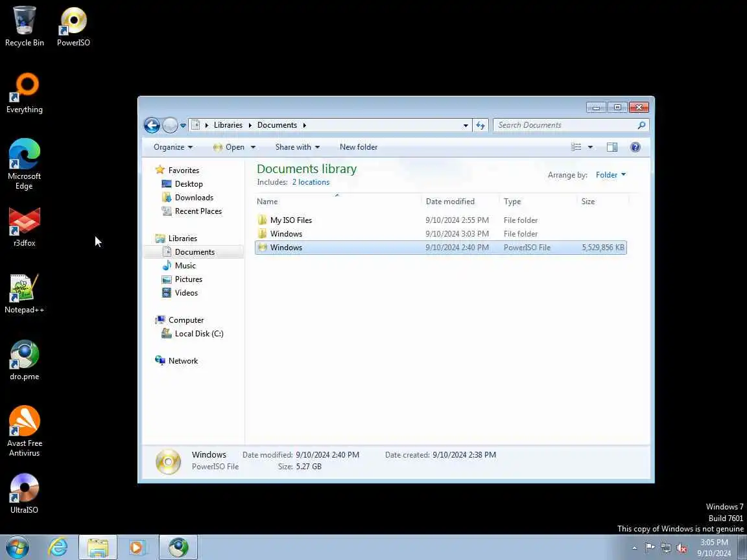Open Internet Explorer from the taskbar

(58, 548)
